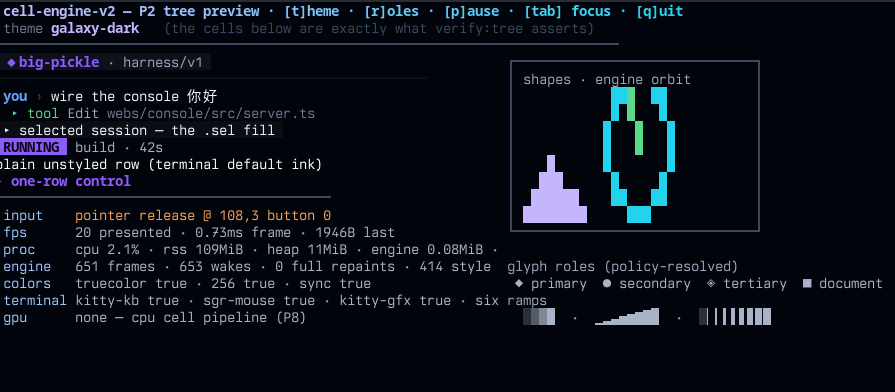The height and width of the screenshot is (392, 895).
Task: Click the [q]uit shortcut in the header
Action: [x=659, y=11]
